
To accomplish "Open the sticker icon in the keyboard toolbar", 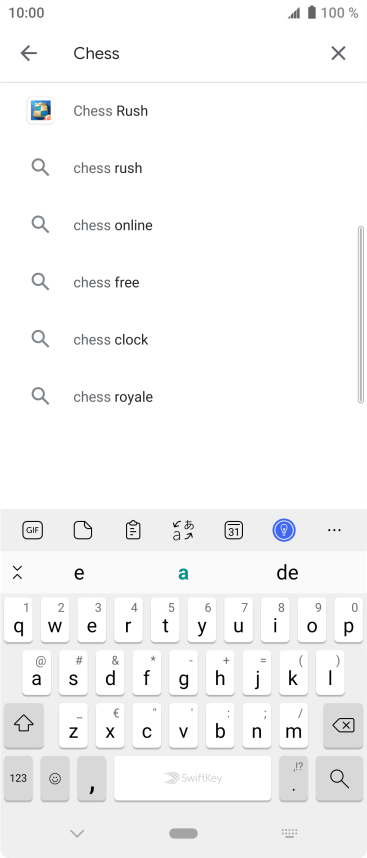I will [83, 530].
